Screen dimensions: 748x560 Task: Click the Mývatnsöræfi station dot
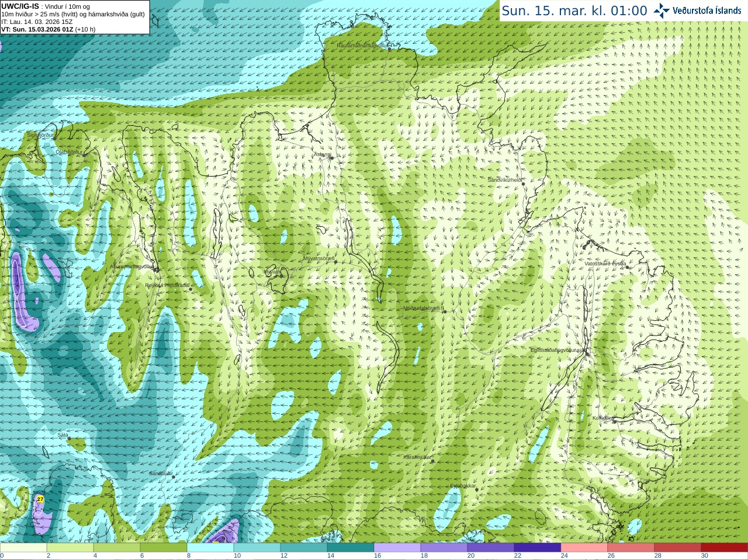335,262
